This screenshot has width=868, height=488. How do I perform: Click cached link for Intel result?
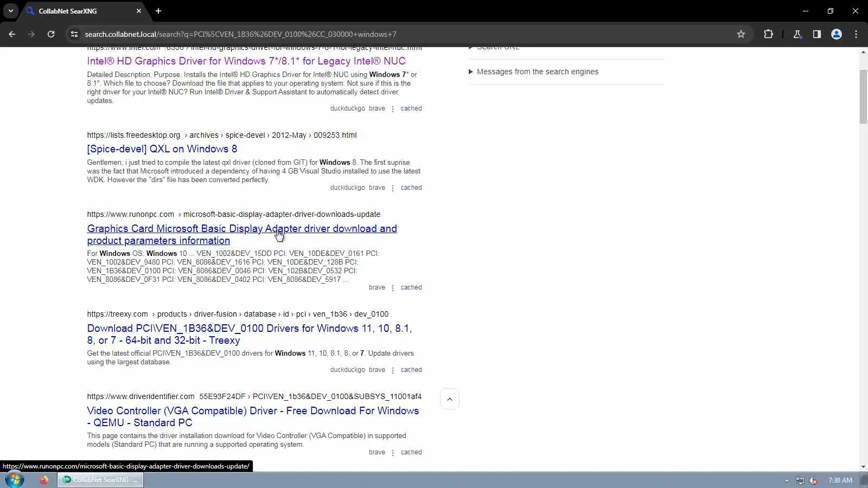tap(411, 108)
